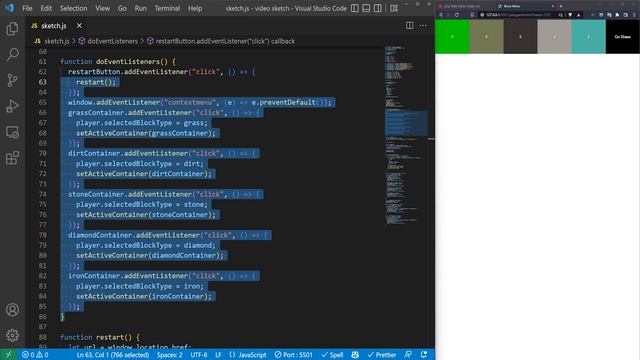This screenshot has height=360, width=640.
Task: Close the sketch.js editor tab
Action: click(x=79, y=26)
